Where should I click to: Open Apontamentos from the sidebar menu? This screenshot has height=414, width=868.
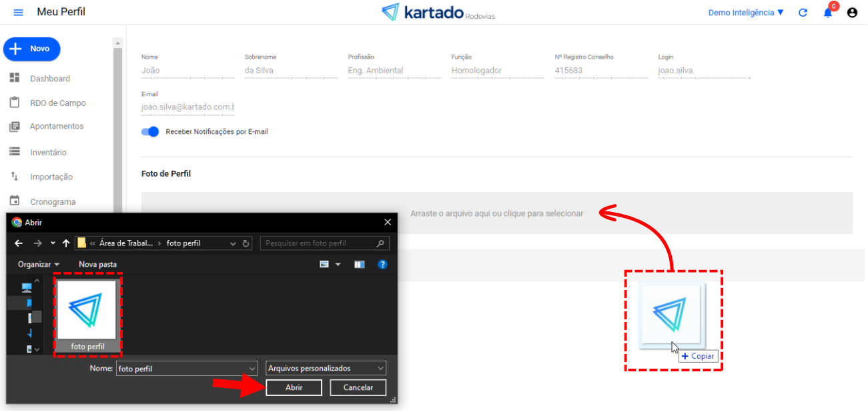point(57,127)
